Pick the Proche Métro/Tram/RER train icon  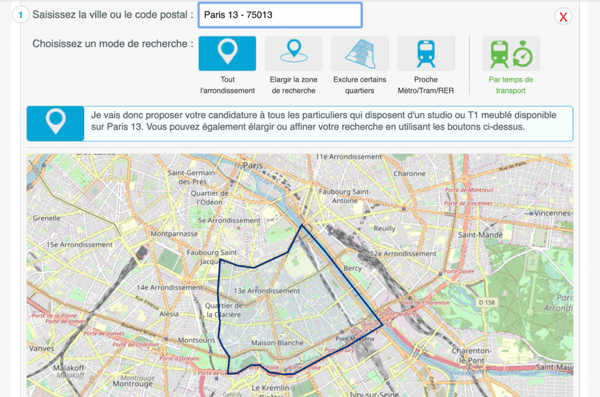tap(426, 53)
